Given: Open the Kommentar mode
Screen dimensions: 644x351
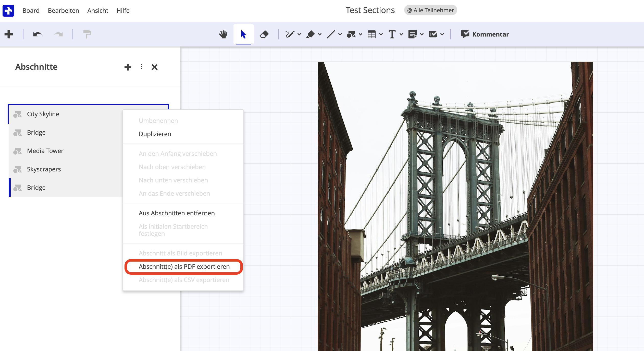Looking at the screenshot, I should [485, 34].
